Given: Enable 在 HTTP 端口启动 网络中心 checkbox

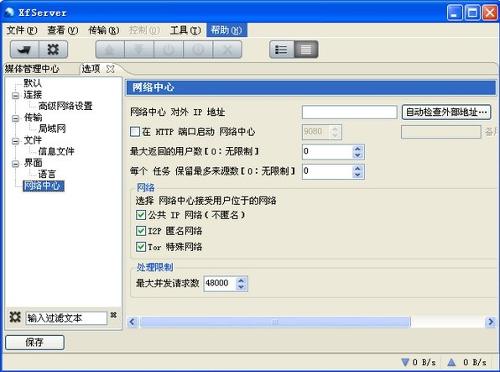Looking at the screenshot, I should (135, 132).
